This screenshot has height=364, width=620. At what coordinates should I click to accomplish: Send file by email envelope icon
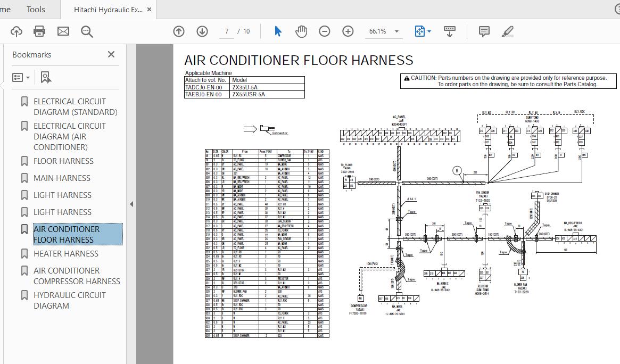click(x=63, y=31)
